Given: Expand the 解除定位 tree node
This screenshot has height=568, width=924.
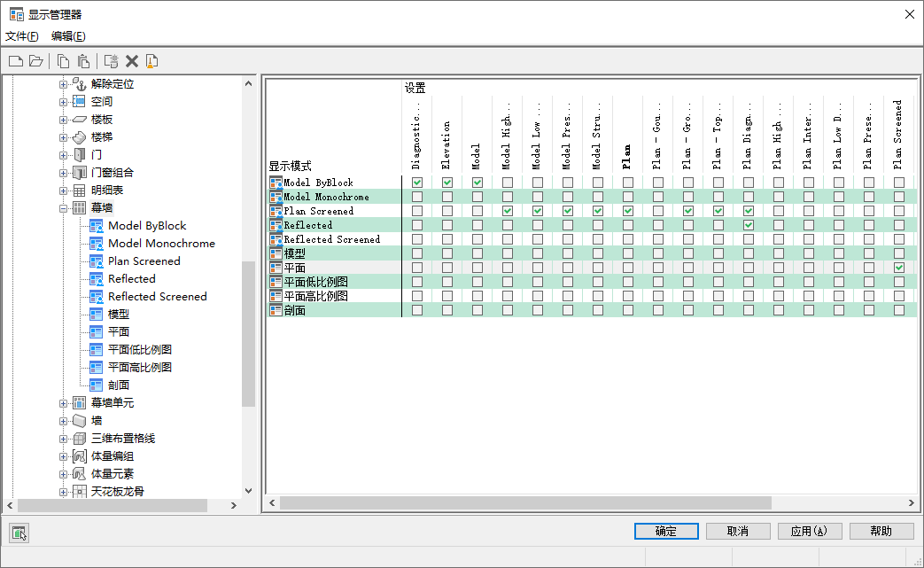Looking at the screenshot, I should [63, 84].
